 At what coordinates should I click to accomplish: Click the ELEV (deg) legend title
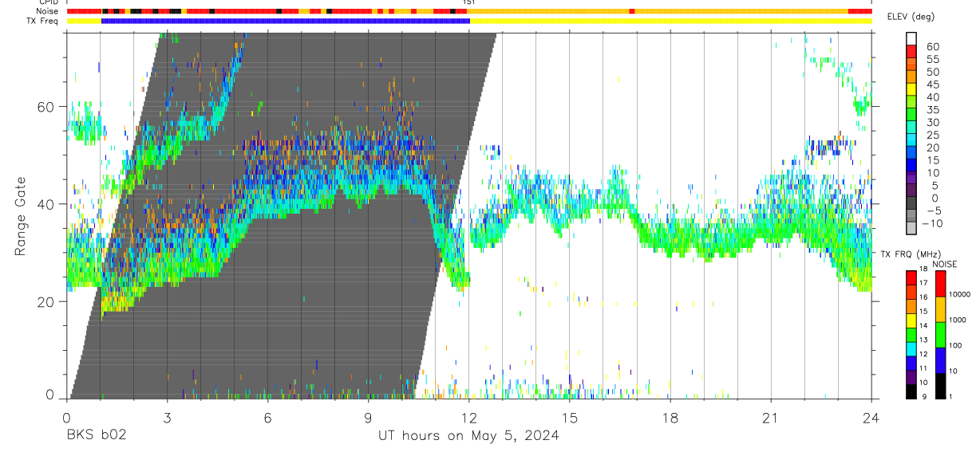click(x=911, y=17)
